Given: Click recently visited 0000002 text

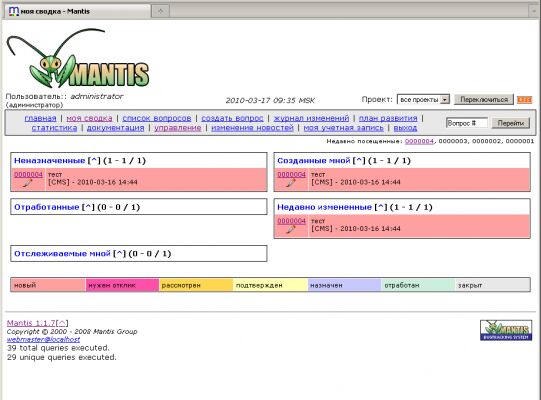Looking at the screenshot, I should (x=486, y=141).
